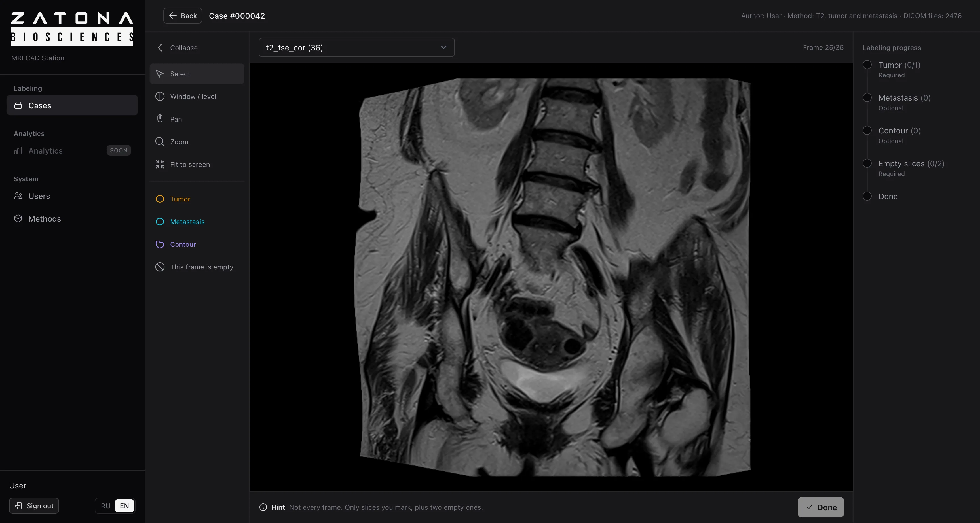
Task: Choose the purple Contour drawing tool
Action: [197, 245]
